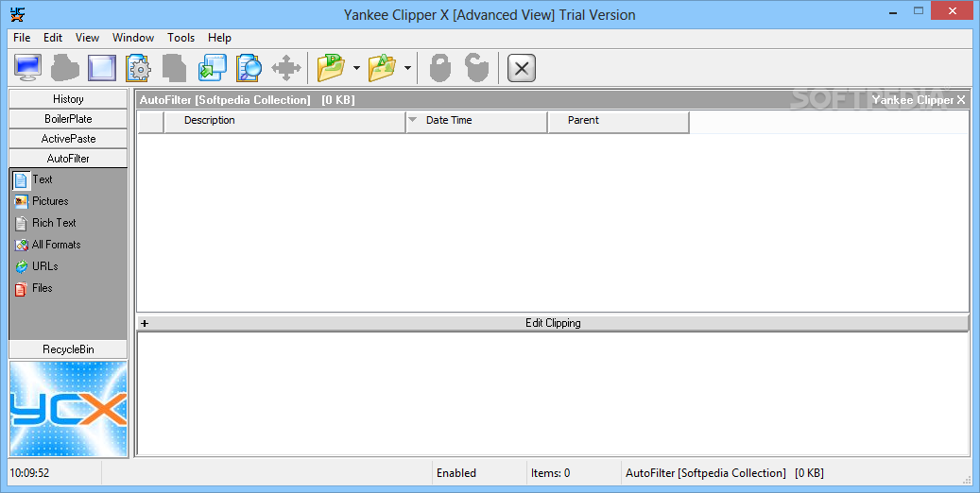Switch to the BoilerPlate section

pos(68,119)
